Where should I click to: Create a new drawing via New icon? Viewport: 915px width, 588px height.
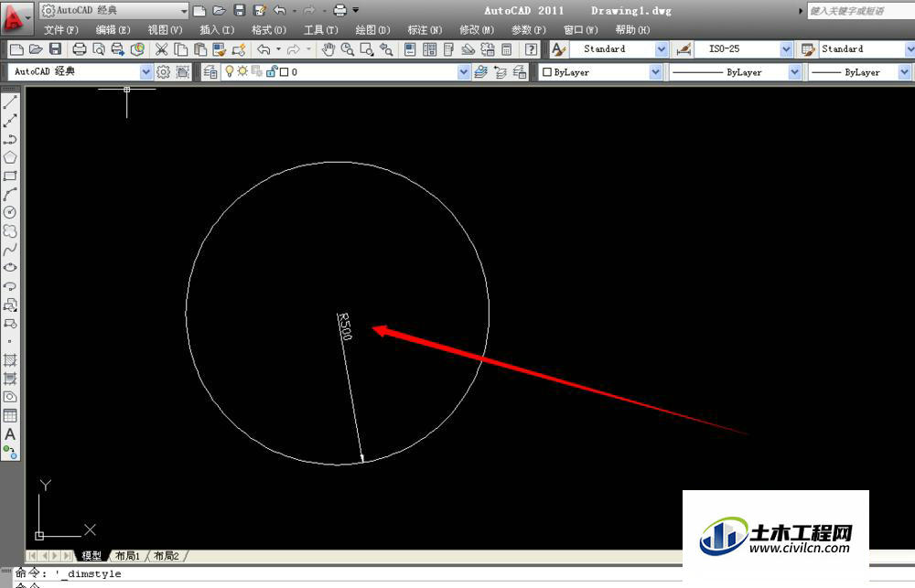(16, 49)
